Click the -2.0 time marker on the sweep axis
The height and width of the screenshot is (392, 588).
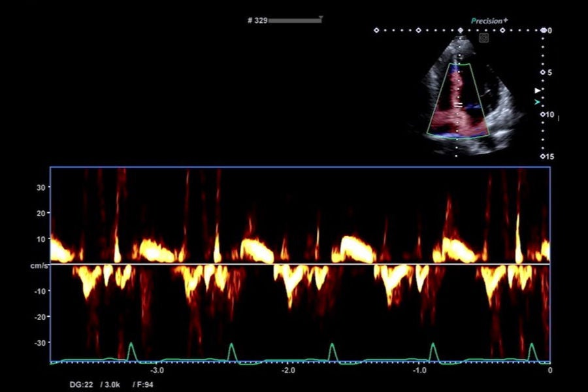[288, 370]
